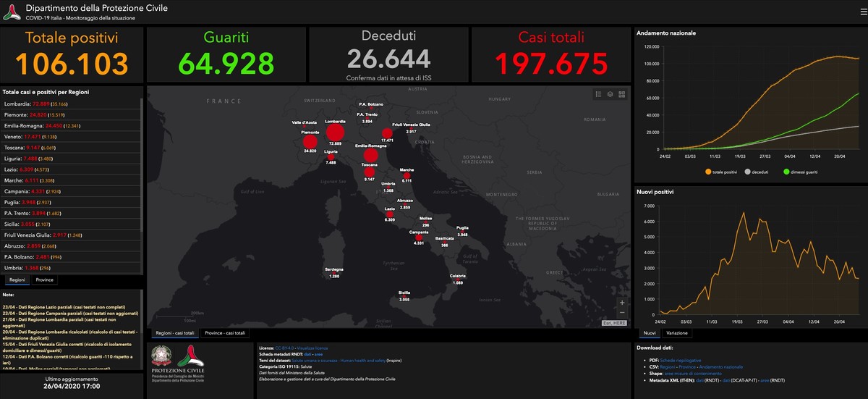The width and height of the screenshot is (868, 399).
Task: Switch to the Variazione chart tab
Action: 676,333
